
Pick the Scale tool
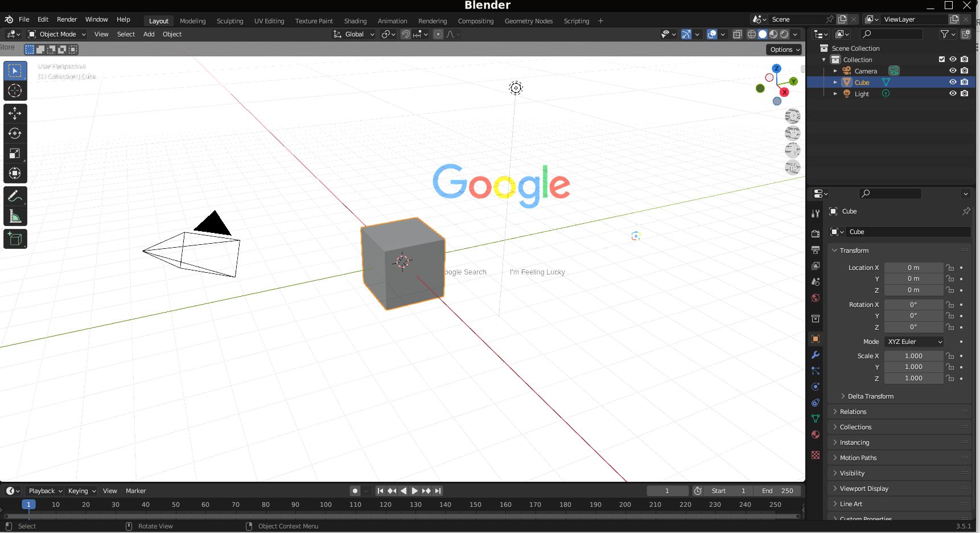[15, 153]
